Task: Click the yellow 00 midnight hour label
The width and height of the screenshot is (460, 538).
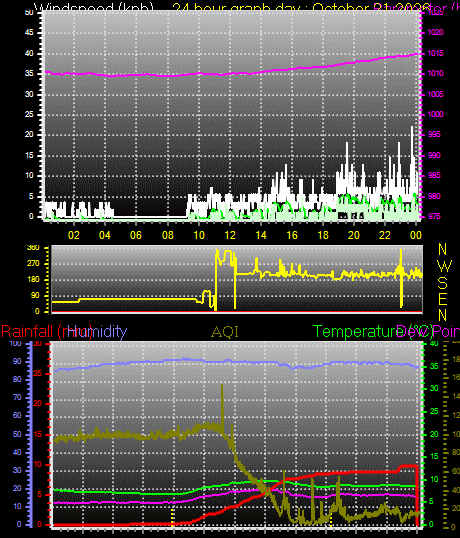Action: pyautogui.click(x=415, y=235)
